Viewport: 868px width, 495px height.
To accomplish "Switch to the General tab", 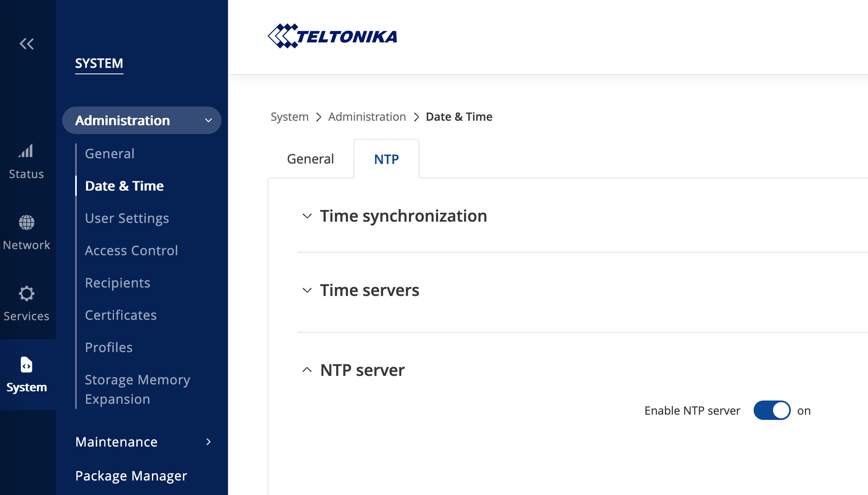I will point(310,159).
